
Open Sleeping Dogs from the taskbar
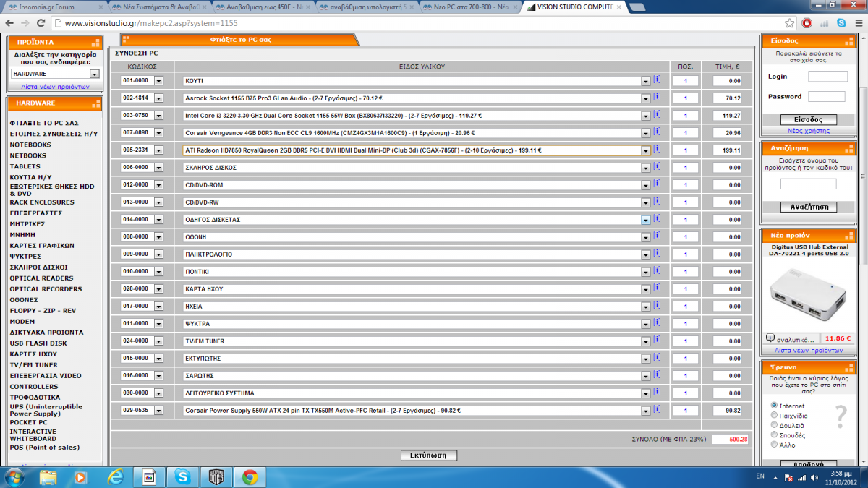coord(216,477)
